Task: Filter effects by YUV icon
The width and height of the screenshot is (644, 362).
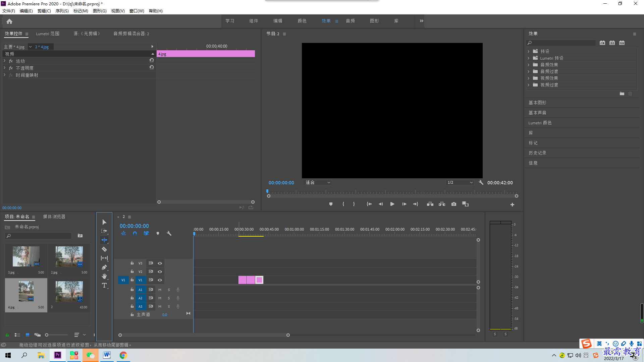Action: [x=622, y=43]
